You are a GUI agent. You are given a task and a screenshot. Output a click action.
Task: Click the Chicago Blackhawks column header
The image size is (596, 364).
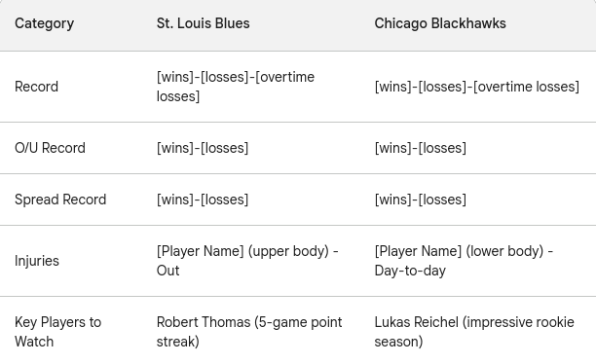point(440,23)
